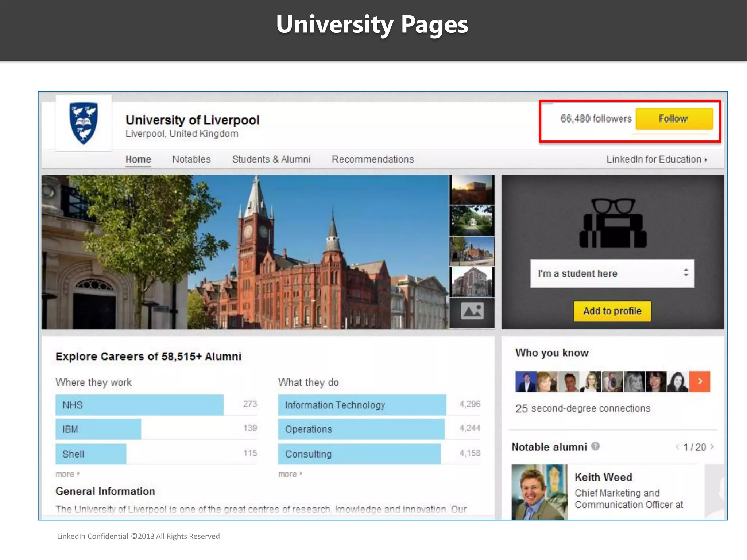
Task: Click the Add to profile button
Action: pyautogui.click(x=612, y=311)
